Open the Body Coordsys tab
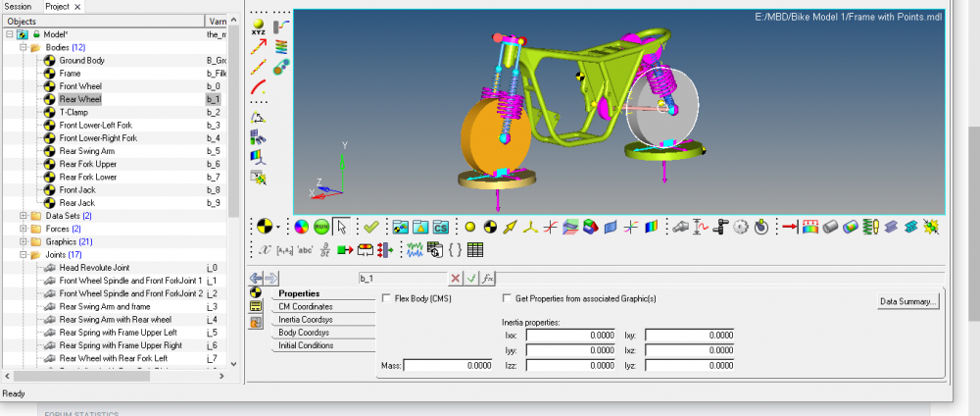The height and width of the screenshot is (416, 980). 323,333
